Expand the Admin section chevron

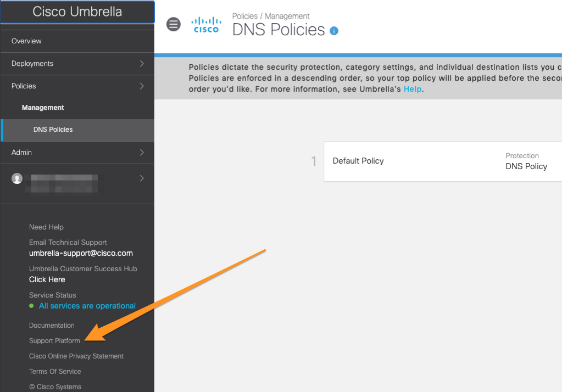142,152
